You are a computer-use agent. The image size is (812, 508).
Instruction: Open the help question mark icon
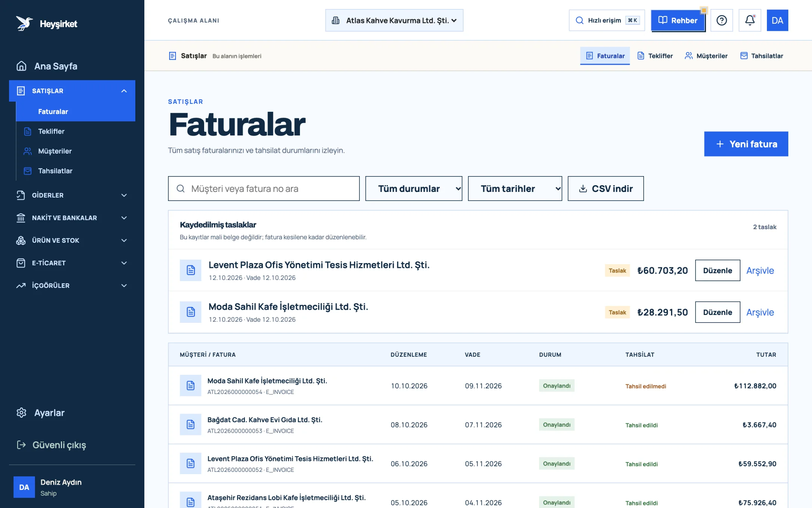pyautogui.click(x=721, y=20)
